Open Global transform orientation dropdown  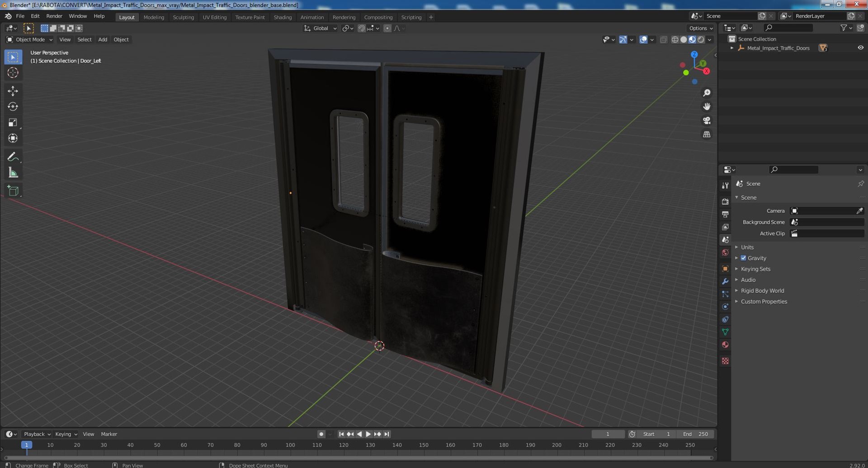coord(320,28)
